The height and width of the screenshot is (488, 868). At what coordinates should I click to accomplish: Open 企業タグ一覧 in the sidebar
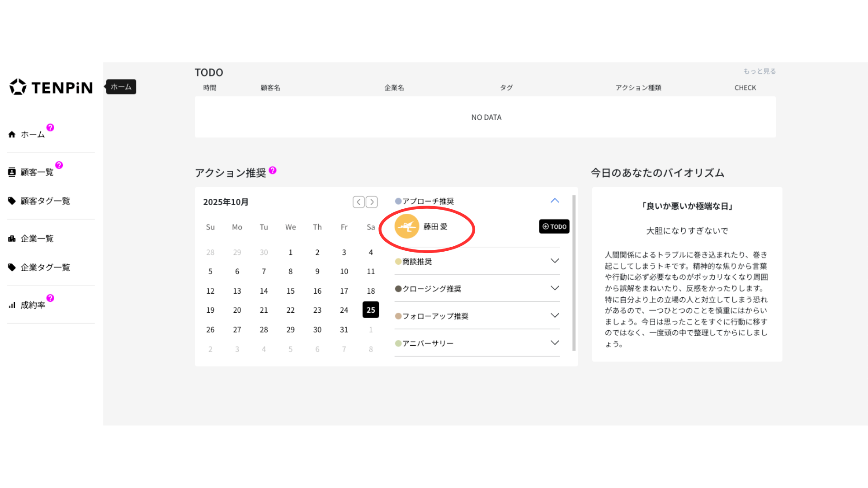click(45, 267)
